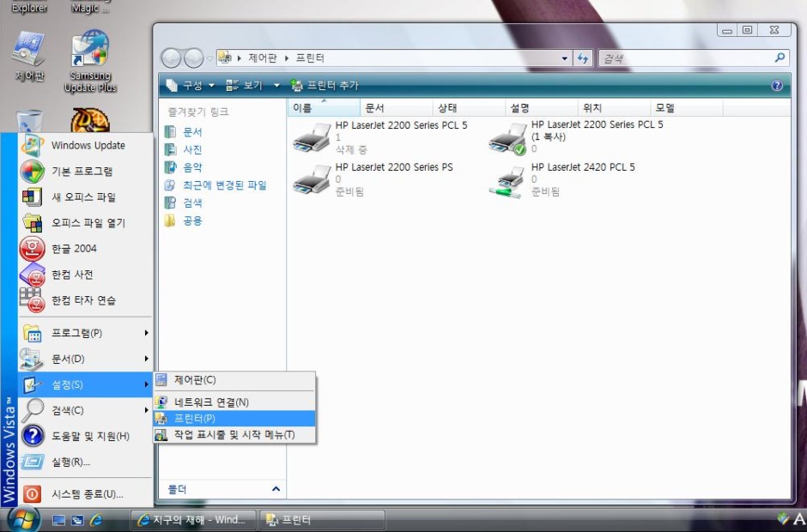Click the control panel icon in address bar
This screenshot has height=532, width=807.
point(225,57)
